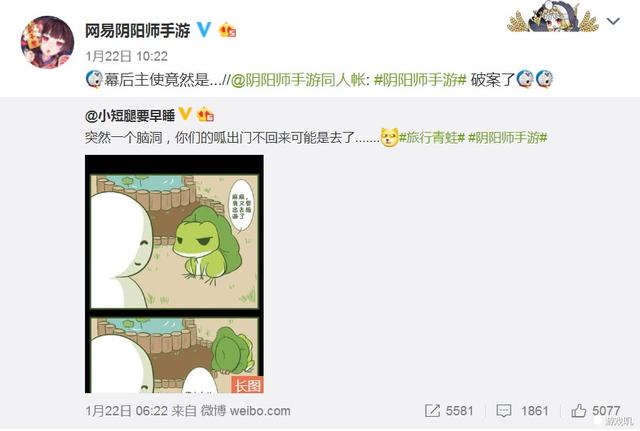Image resolution: width=640 pixels, height=431 pixels.
Task: Click the decorative character card badge at top right
Action: coord(553,17)
